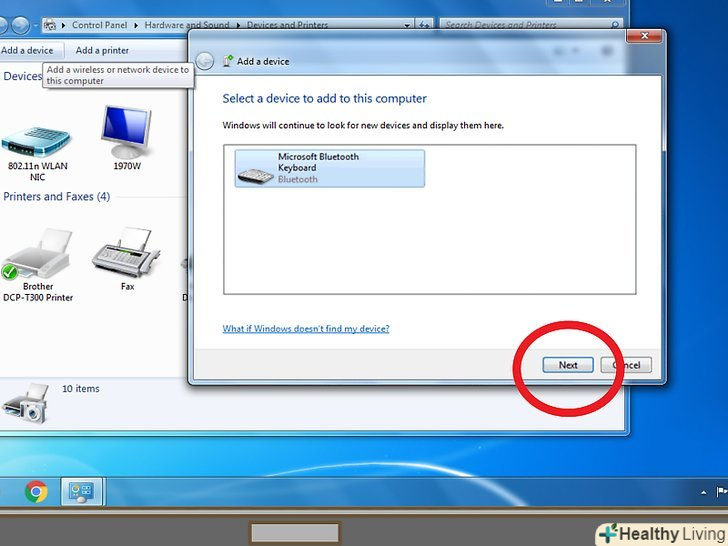Click the Control Panel icon in address bar
Viewport: 728px width, 546px height.
(50, 25)
